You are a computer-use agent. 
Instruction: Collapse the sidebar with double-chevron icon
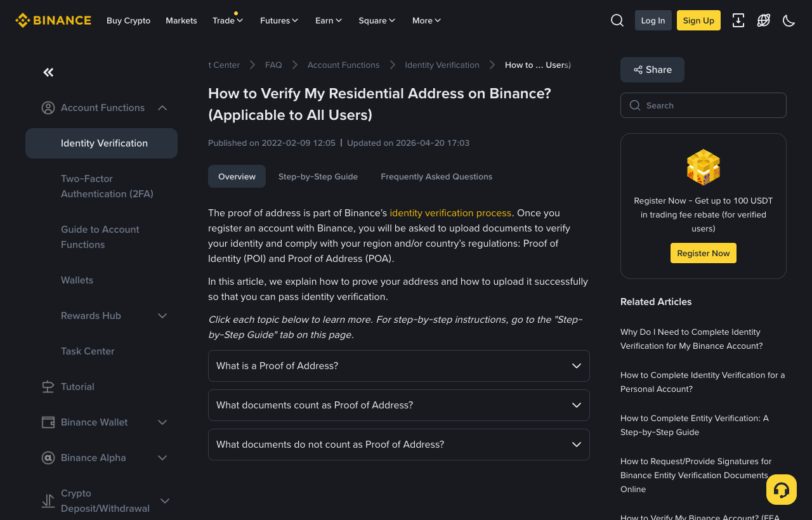[48, 72]
